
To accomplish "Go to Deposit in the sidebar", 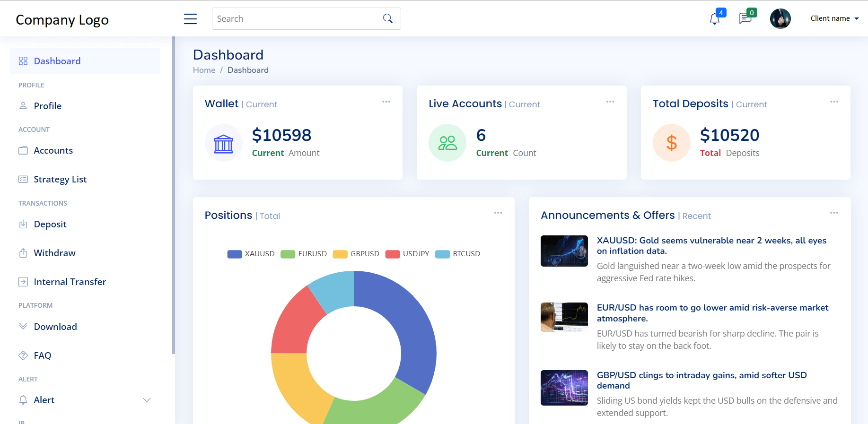I will coord(50,225).
